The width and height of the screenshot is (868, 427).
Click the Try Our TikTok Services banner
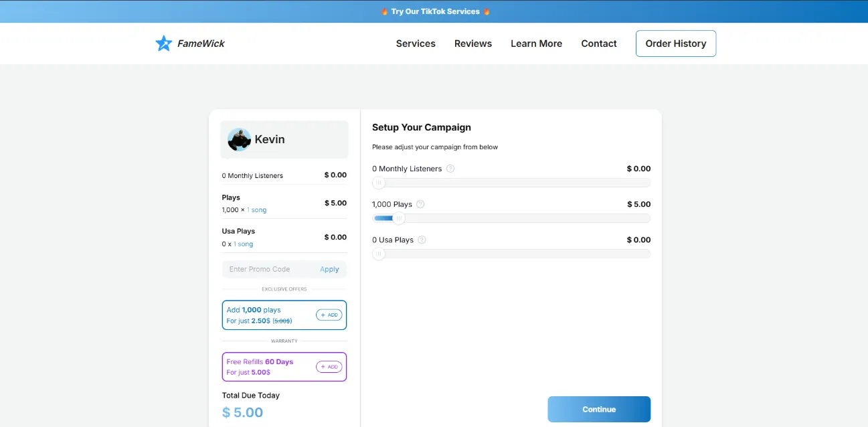click(435, 11)
